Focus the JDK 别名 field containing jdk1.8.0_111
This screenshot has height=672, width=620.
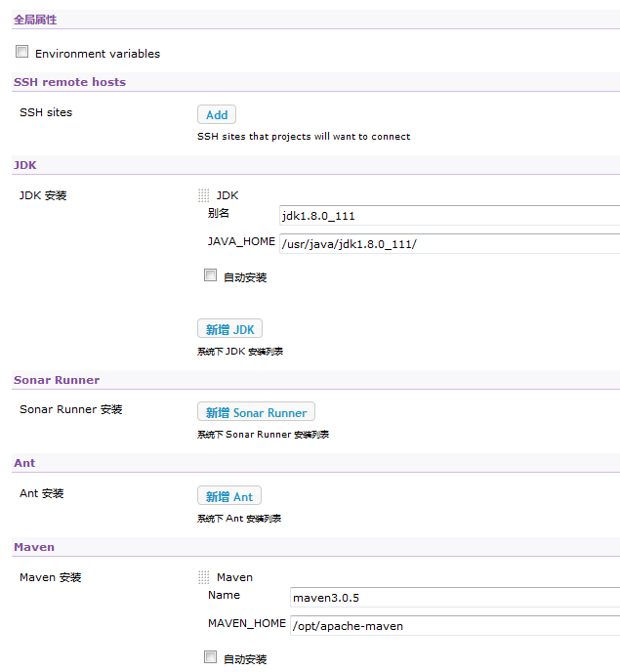click(449, 216)
